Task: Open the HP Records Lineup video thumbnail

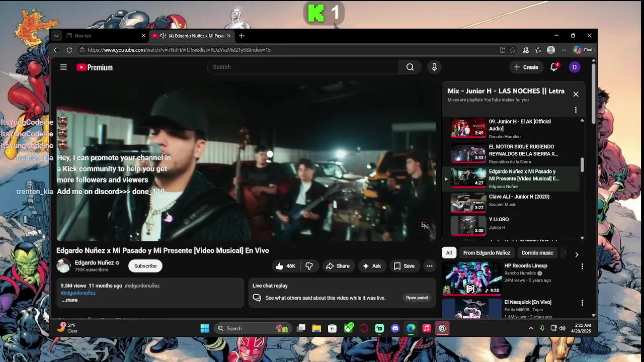Action: 471,278
